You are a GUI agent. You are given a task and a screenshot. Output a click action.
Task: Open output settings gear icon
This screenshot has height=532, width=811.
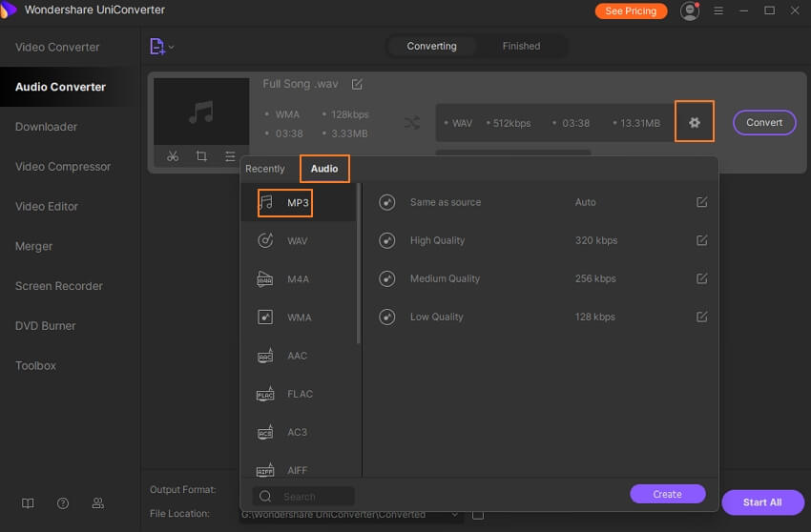tap(694, 122)
